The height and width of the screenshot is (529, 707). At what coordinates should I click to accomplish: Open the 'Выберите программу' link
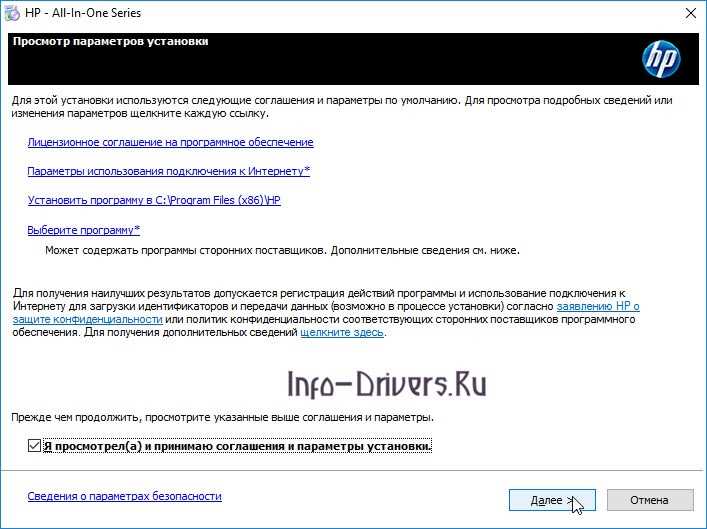[x=84, y=230]
